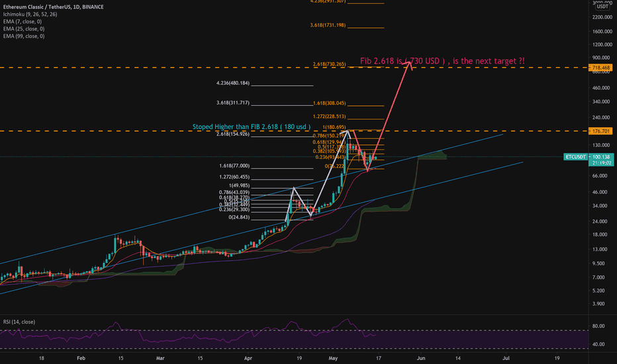Click the 3.618(311.717) Fibonacci level label
This screenshot has width=617, height=364.
tap(233, 103)
